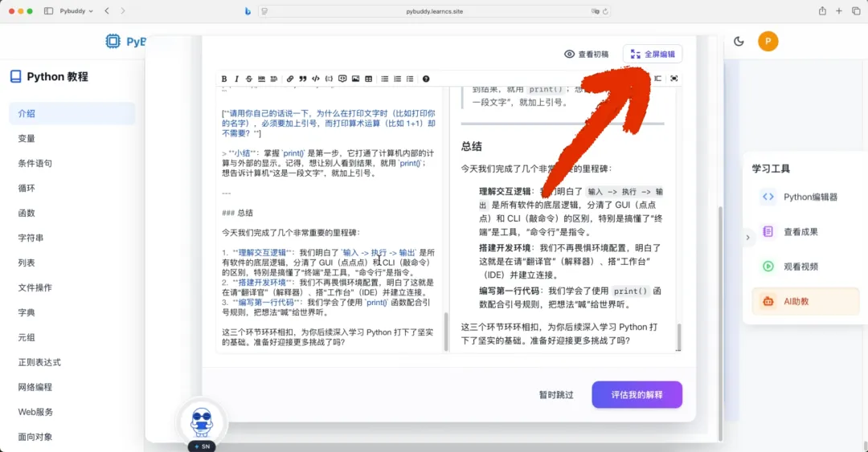Screen dimensions: 868x452
Task: Click the dialog's outer vertical scrollbar
Action: click(720, 323)
